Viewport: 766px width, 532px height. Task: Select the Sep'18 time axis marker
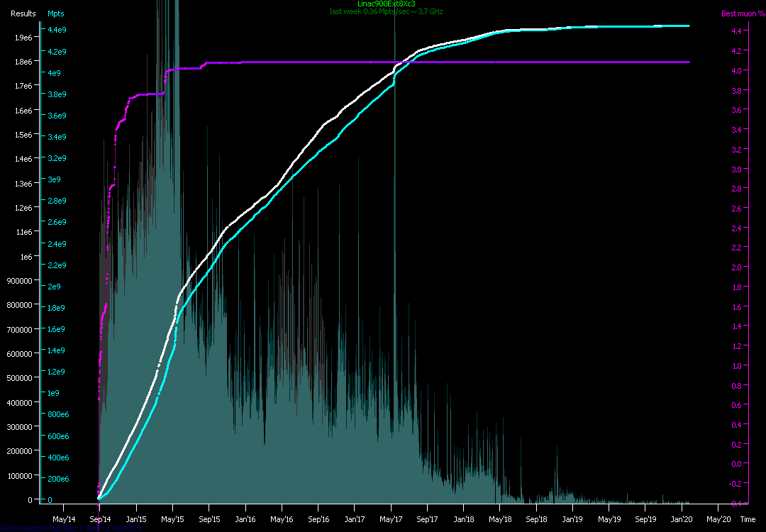(x=536, y=519)
